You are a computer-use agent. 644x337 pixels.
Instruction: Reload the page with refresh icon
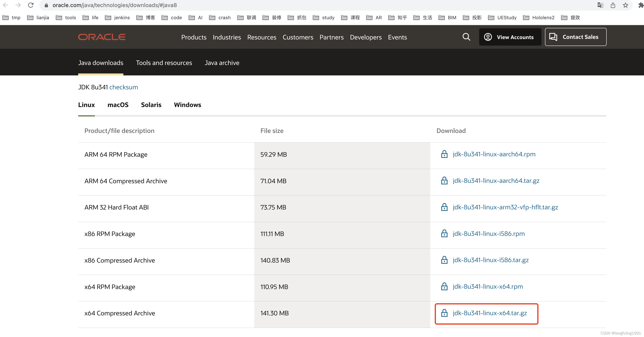(x=31, y=5)
